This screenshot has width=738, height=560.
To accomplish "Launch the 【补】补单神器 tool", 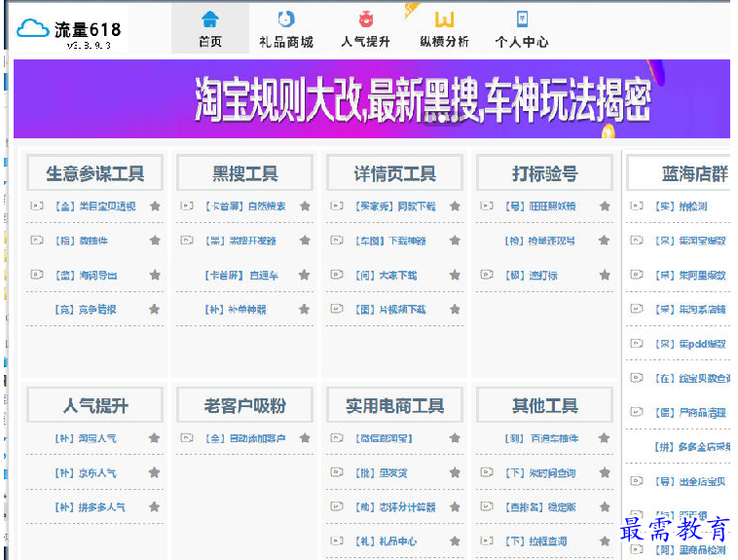I will 236,310.
